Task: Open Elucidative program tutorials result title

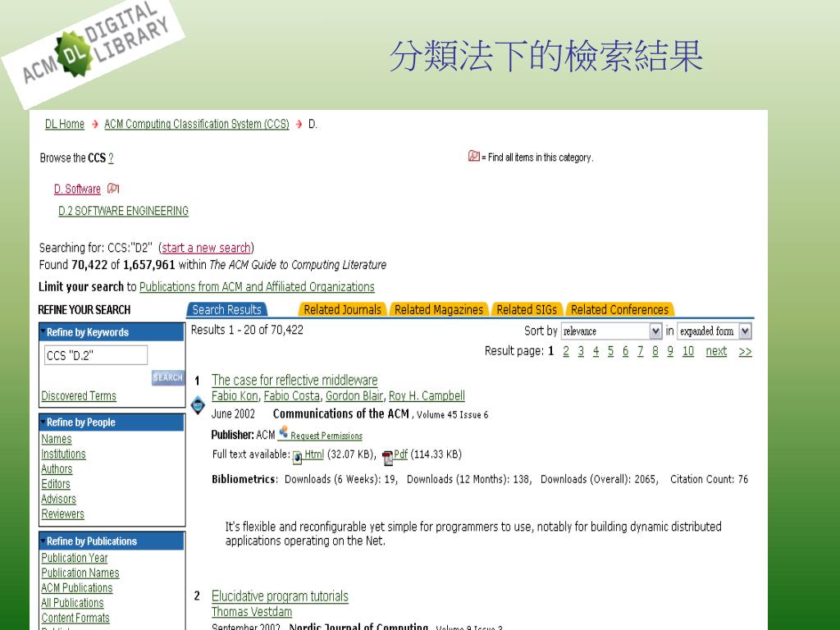Action: click(280, 596)
